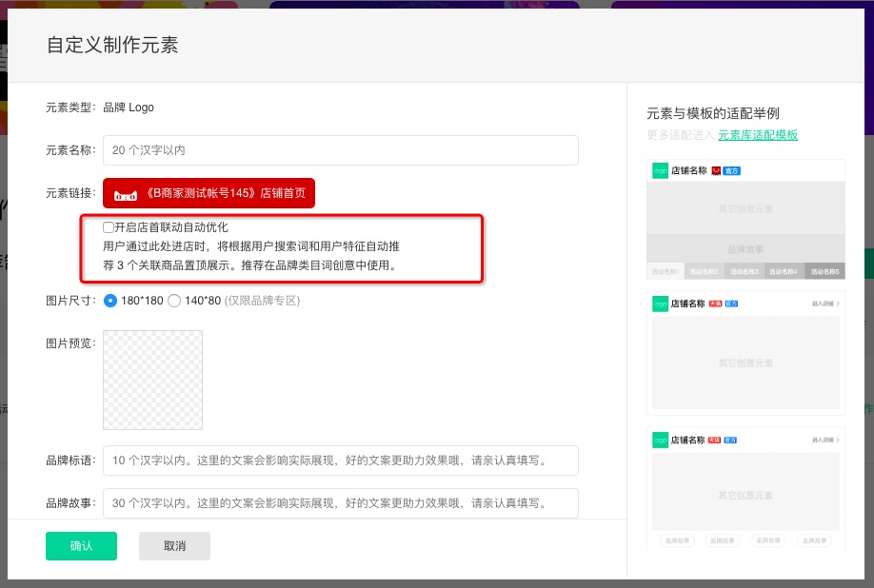Click the (仅限品牌专区) note text

[x=262, y=301]
